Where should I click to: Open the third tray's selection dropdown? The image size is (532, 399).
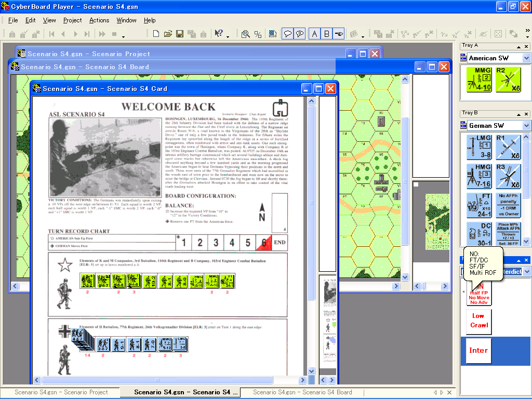tap(527, 271)
